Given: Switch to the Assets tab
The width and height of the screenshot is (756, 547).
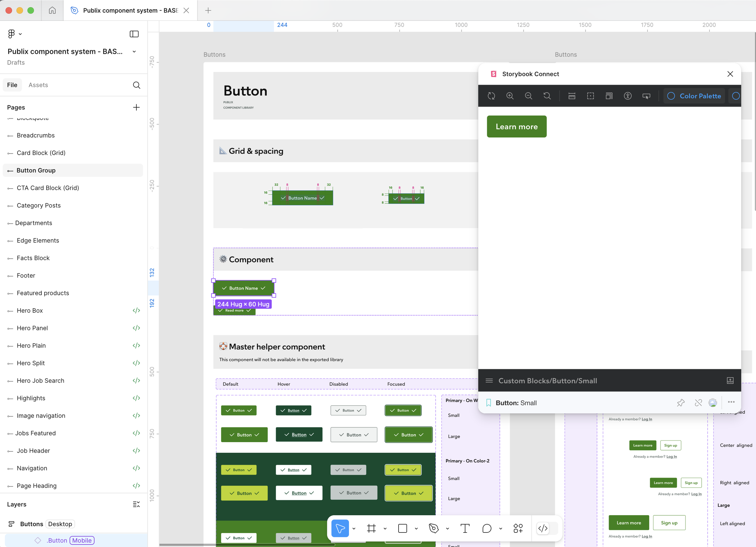Looking at the screenshot, I should [x=38, y=85].
